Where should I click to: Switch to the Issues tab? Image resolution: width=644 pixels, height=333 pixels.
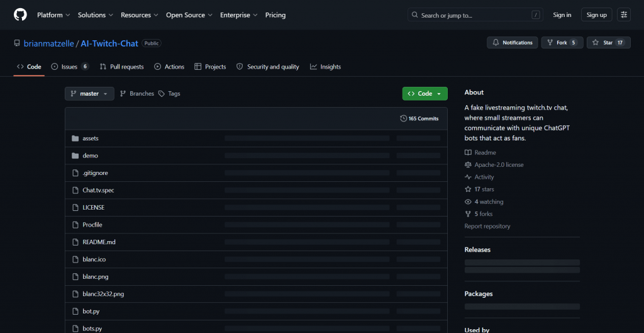70,67
